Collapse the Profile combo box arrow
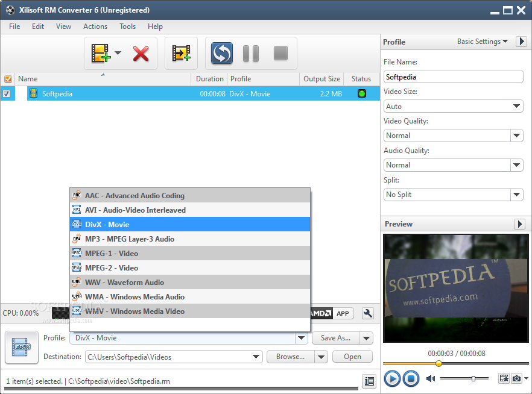Screen dimensions: 532x394 (x=301, y=338)
